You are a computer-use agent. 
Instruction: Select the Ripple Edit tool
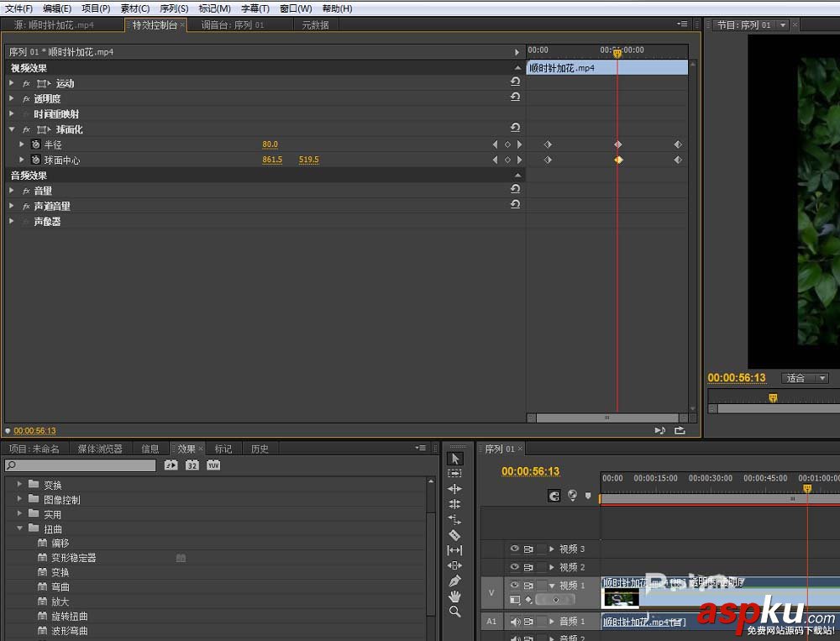454,489
